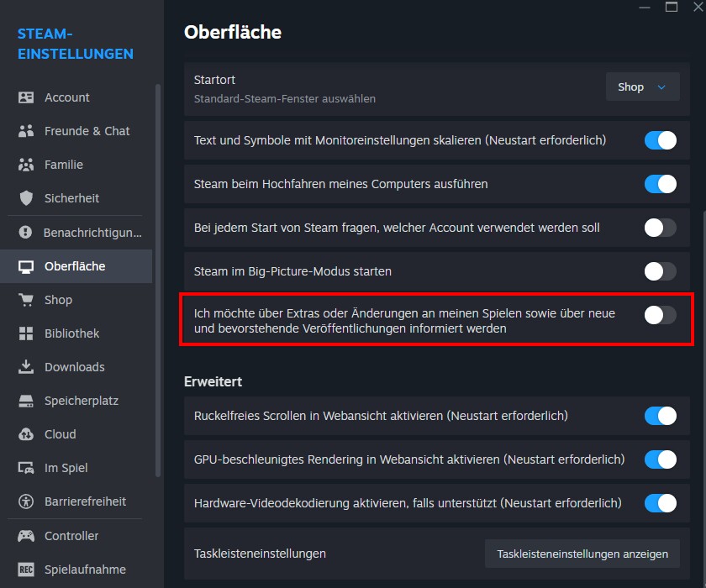The height and width of the screenshot is (588, 706).
Task: Click the Erweitert section heading
Action: point(213,381)
